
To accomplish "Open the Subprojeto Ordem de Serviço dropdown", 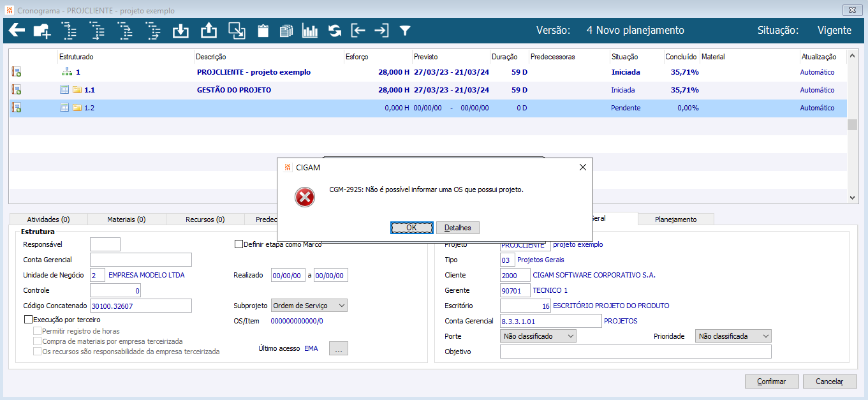I will (309, 306).
